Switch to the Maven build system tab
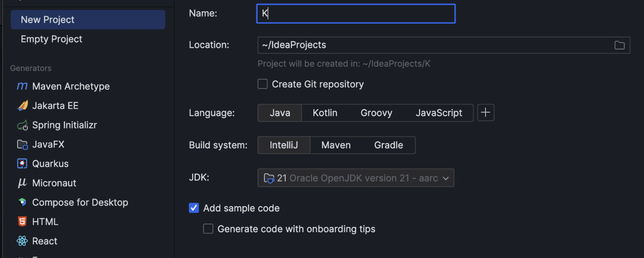Image resolution: width=644 pixels, height=258 pixels. coord(336,145)
